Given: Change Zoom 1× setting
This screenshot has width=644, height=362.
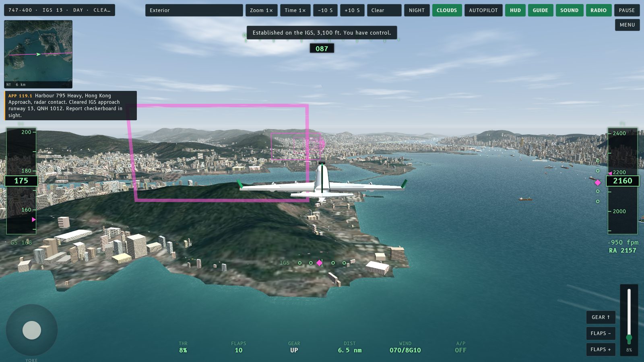Looking at the screenshot, I should [x=261, y=10].
